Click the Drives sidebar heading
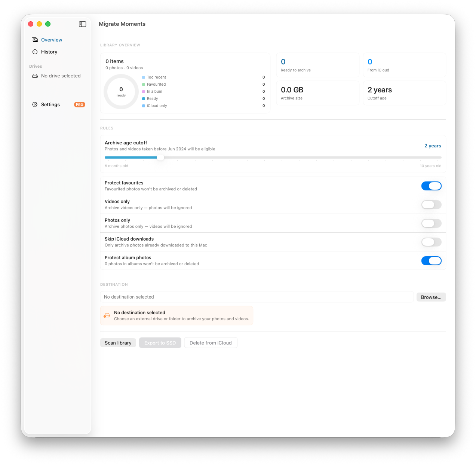This screenshot has height=465, width=476. pos(36,66)
